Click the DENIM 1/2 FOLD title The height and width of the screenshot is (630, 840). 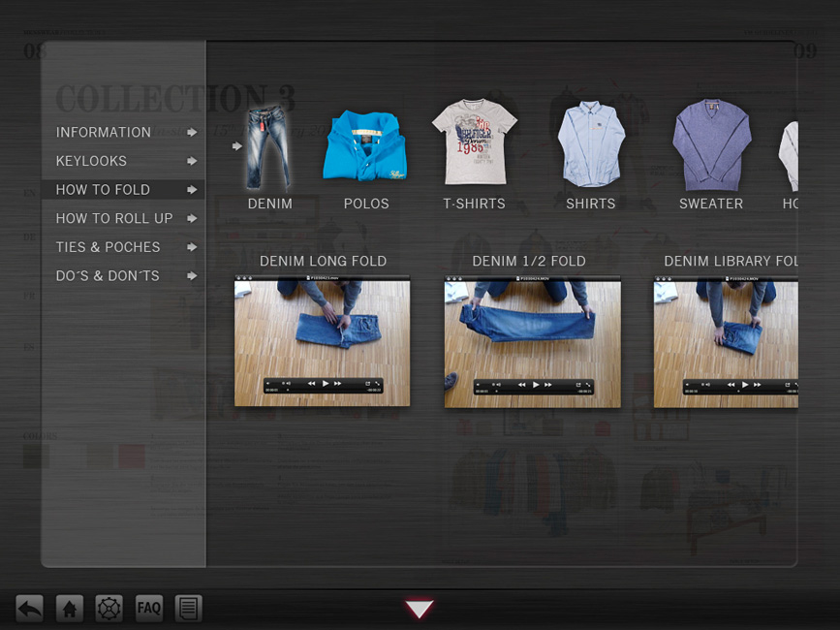pos(529,261)
